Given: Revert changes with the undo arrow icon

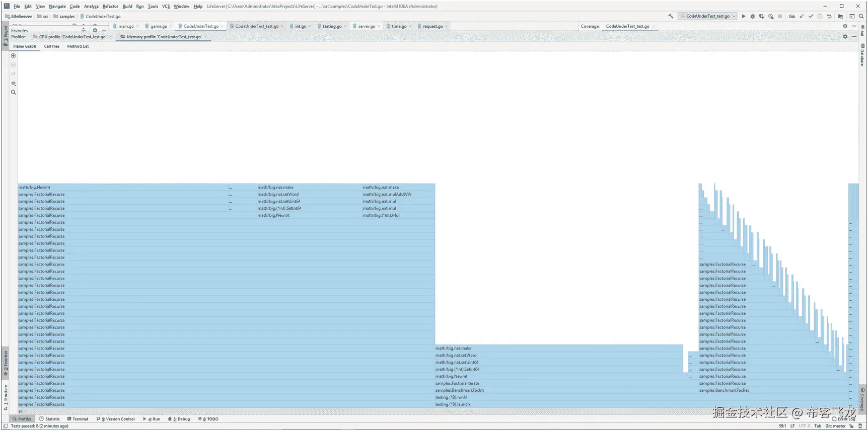Looking at the screenshot, I should (x=829, y=16).
